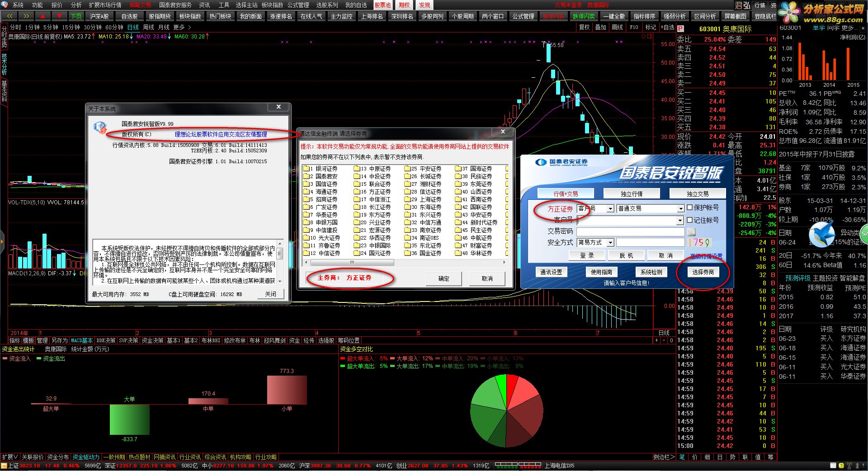Viewport: 868px width, 471px height.
Task: Click the plus button at chart bottom right
Action: pos(657,340)
